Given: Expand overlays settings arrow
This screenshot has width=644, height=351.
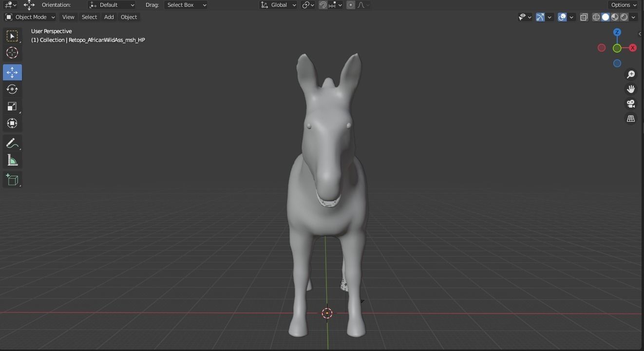Looking at the screenshot, I should click(571, 17).
